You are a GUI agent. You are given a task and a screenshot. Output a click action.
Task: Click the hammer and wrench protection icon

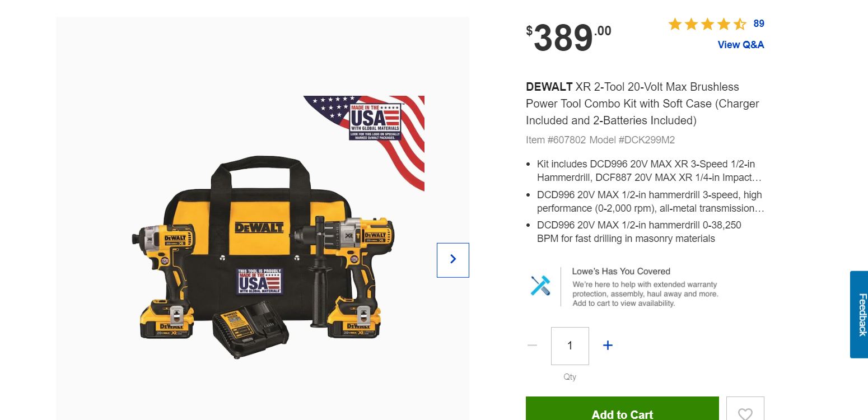pos(540,286)
